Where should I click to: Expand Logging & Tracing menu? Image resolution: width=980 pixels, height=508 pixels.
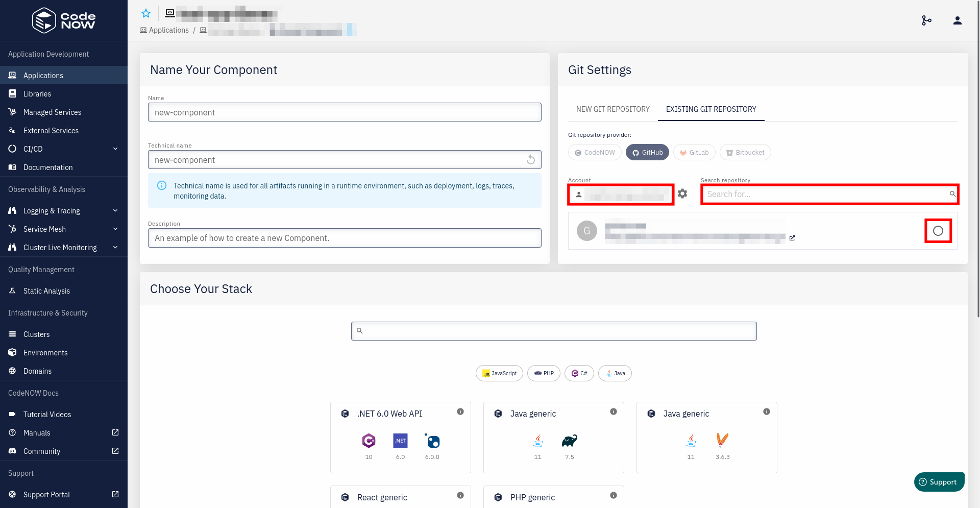point(64,210)
